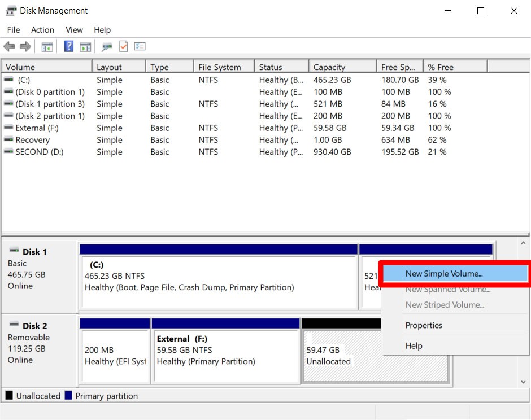The image size is (531, 420).
Task: Choose Properties in the context menu
Action: [x=424, y=325]
